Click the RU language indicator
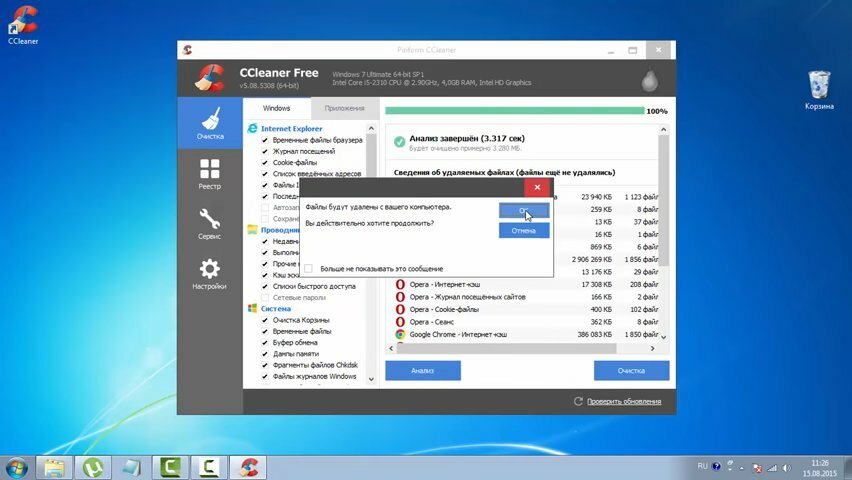The image size is (852, 480). (703, 466)
